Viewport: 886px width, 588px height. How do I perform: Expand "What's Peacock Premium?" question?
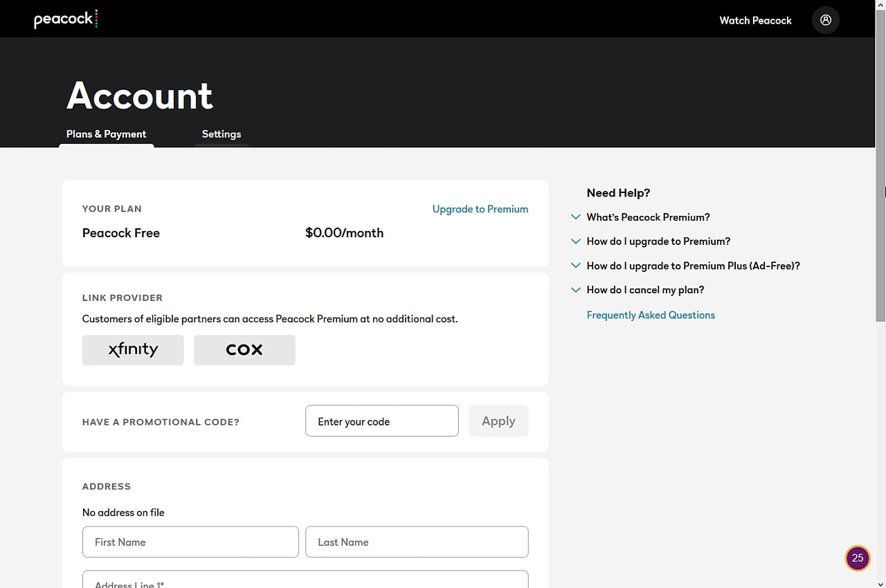648,217
